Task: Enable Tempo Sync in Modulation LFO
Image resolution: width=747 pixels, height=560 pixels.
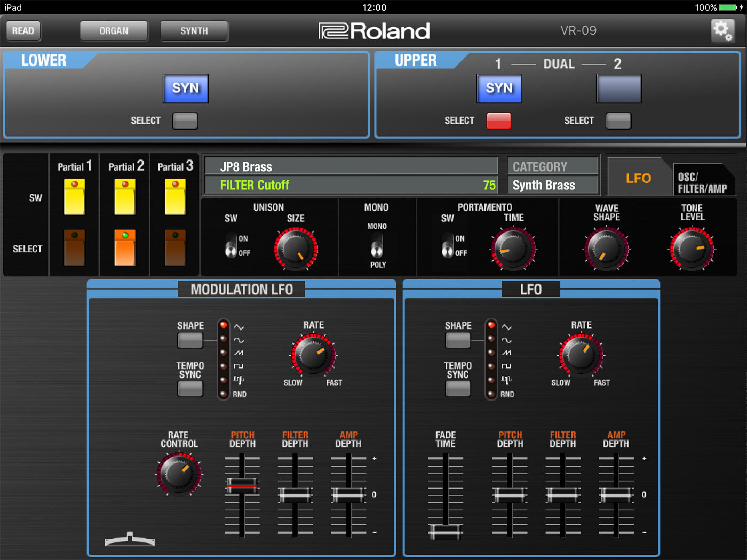Action: tap(190, 388)
